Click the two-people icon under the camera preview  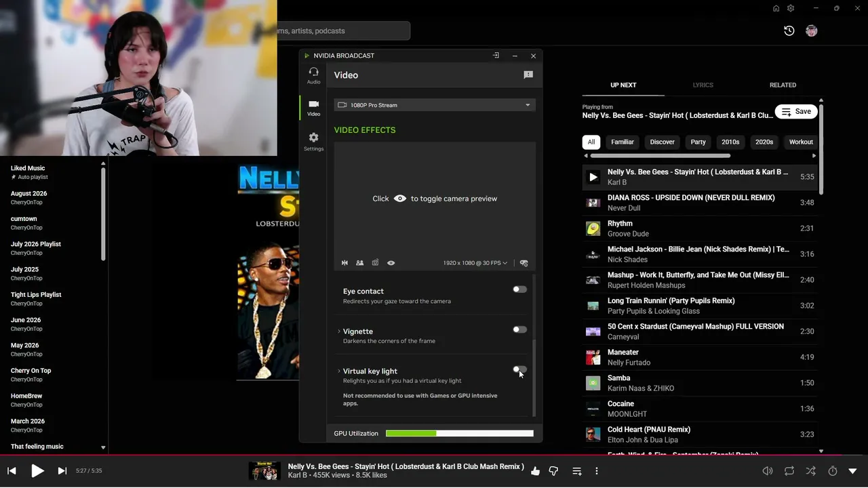(359, 263)
